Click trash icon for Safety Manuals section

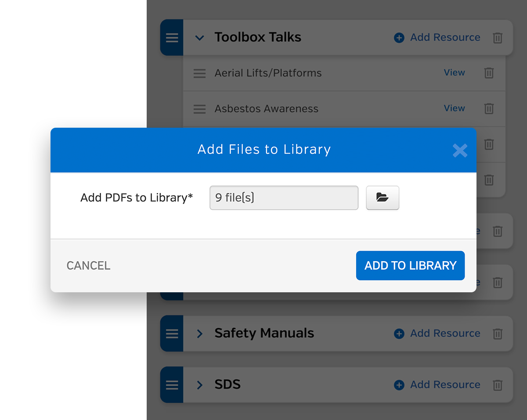click(x=498, y=334)
